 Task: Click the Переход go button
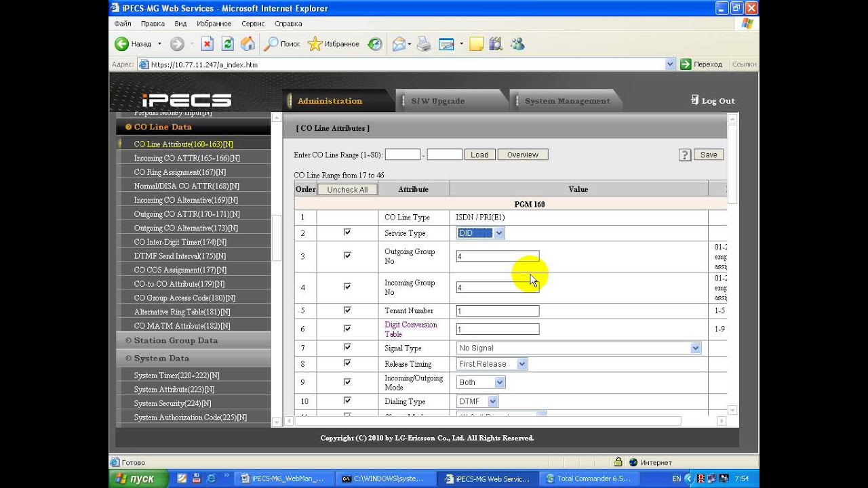[x=702, y=64]
